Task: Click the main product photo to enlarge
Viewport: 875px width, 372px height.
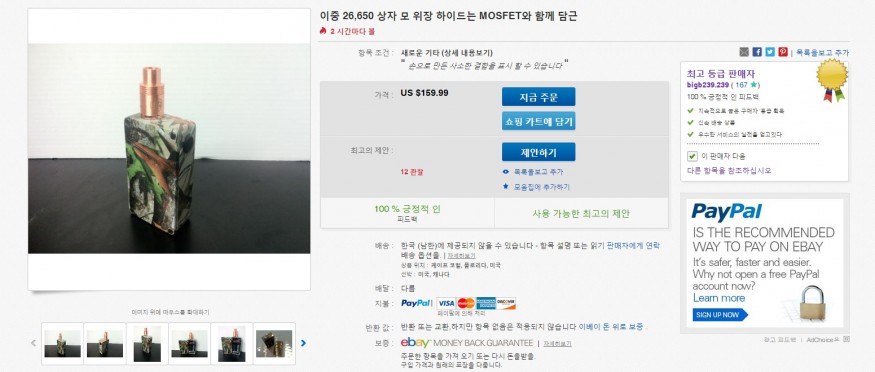Action: click(169, 148)
